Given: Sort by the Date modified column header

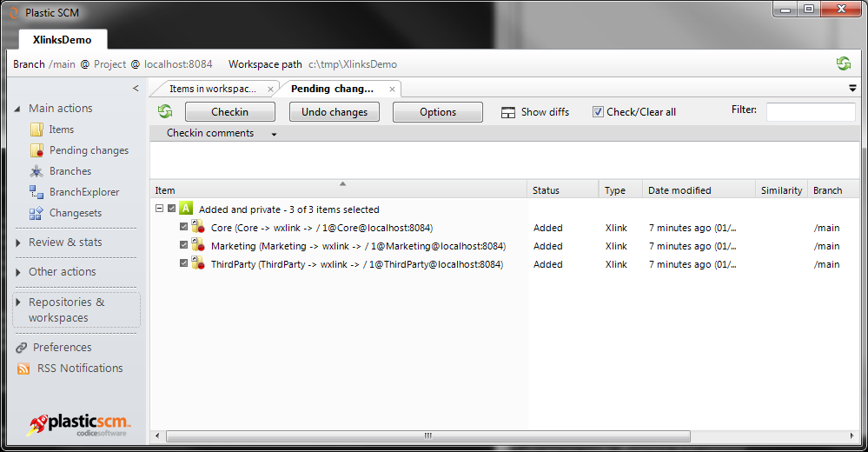Looking at the screenshot, I should point(699,190).
